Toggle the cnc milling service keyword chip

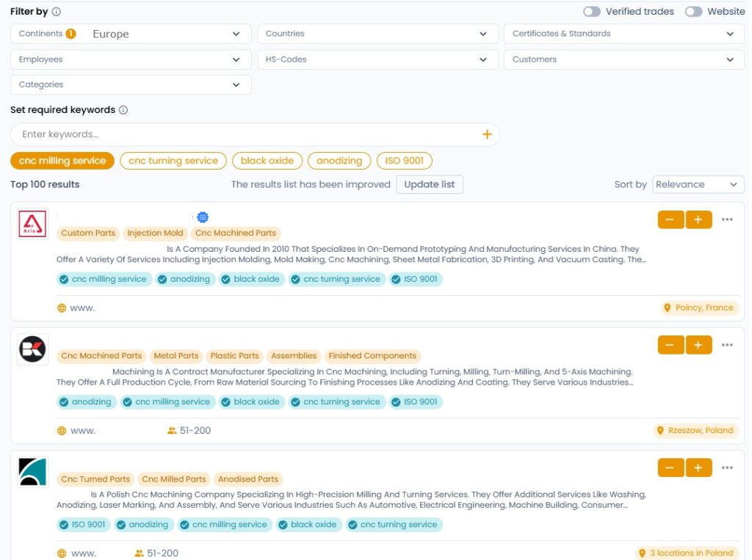(62, 161)
